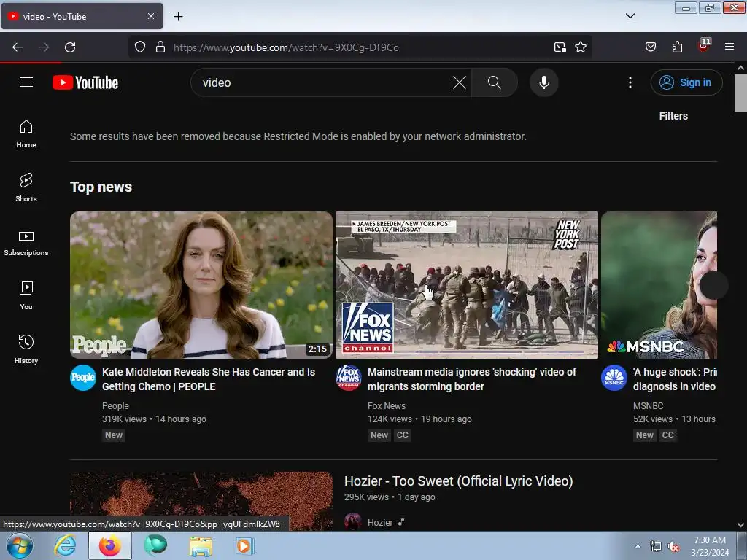Close the 'video - YouTube' tab
The height and width of the screenshot is (560, 747).
coord(151,16)
